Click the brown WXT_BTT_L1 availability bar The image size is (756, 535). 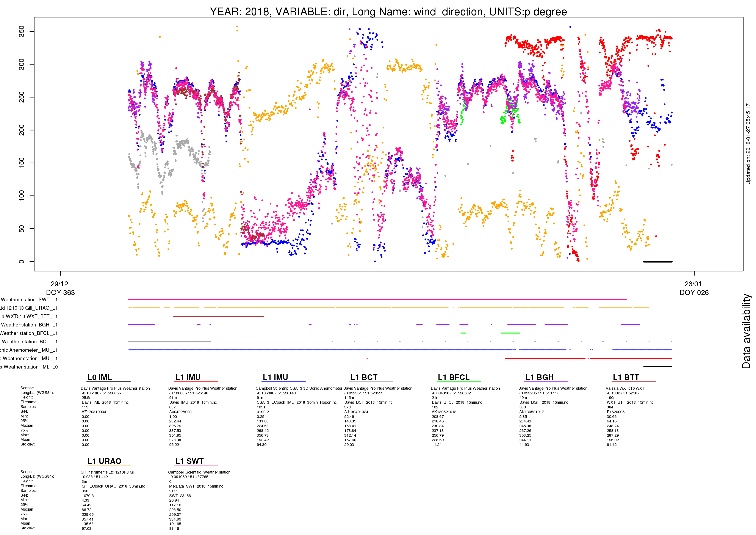[219, 316]
